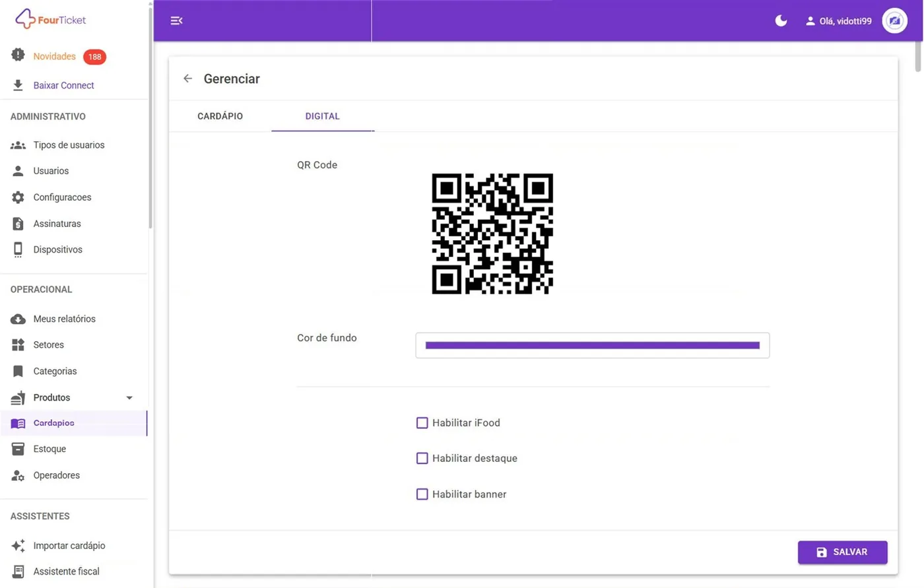Open Novidades in the sidebar
The height and width of the screenshot is (588, 924).
(55, 57)
